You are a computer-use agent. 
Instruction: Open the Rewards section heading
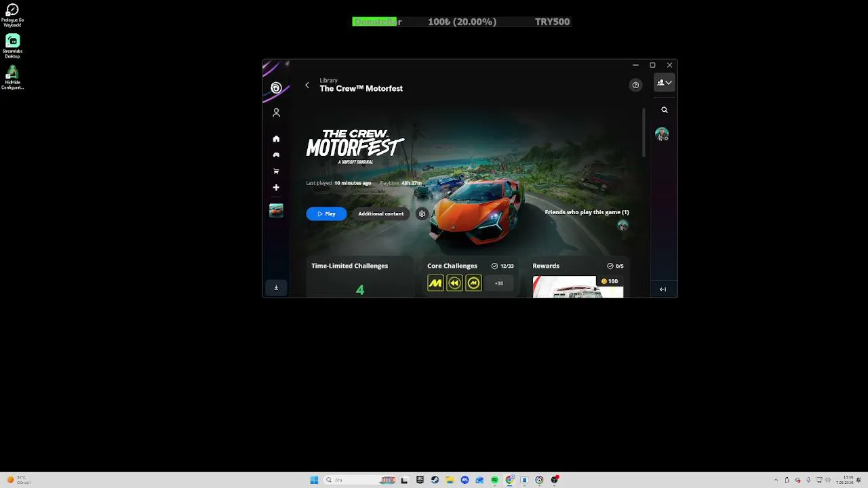(546, 266)
